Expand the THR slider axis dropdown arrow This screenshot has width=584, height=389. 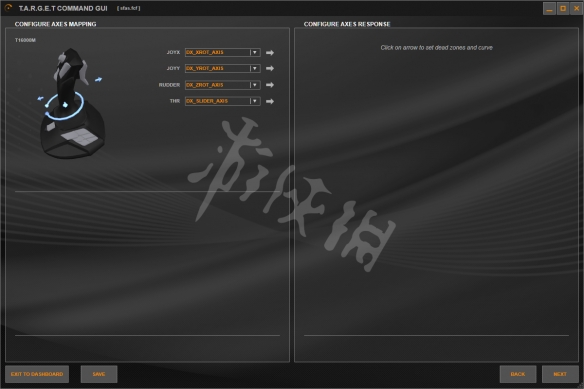pyautogui.click(x=255, y=101)
